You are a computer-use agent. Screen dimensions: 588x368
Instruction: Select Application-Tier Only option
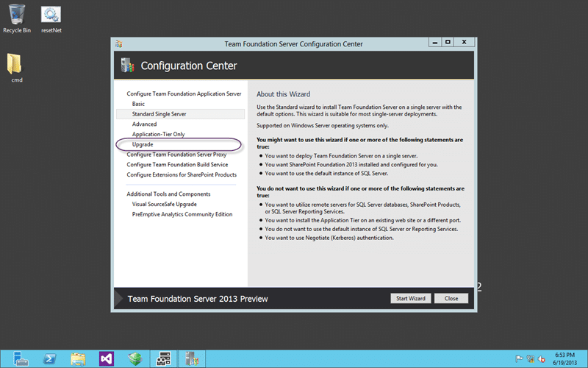(158, 135)
